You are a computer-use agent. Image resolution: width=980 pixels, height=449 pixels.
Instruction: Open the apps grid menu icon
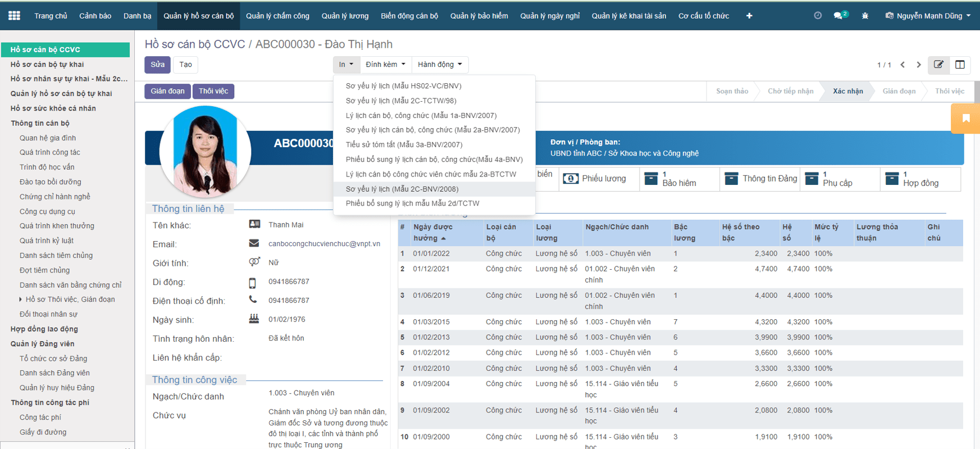coord(14,16)
